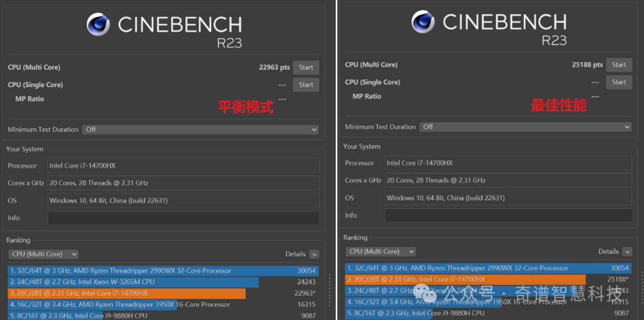Viewport: 644px width, 320px height.
Task: Click OS field in right window
Action: click(509, 198)
